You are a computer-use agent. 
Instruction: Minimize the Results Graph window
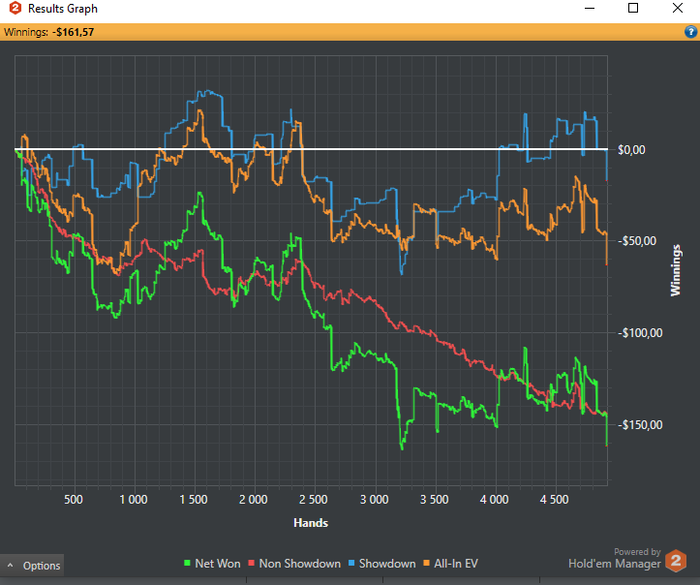(x=590, y=8)
